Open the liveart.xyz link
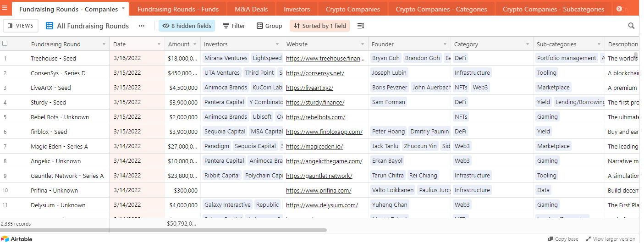This screenshot has width=644, height=243. click(309, 88)
